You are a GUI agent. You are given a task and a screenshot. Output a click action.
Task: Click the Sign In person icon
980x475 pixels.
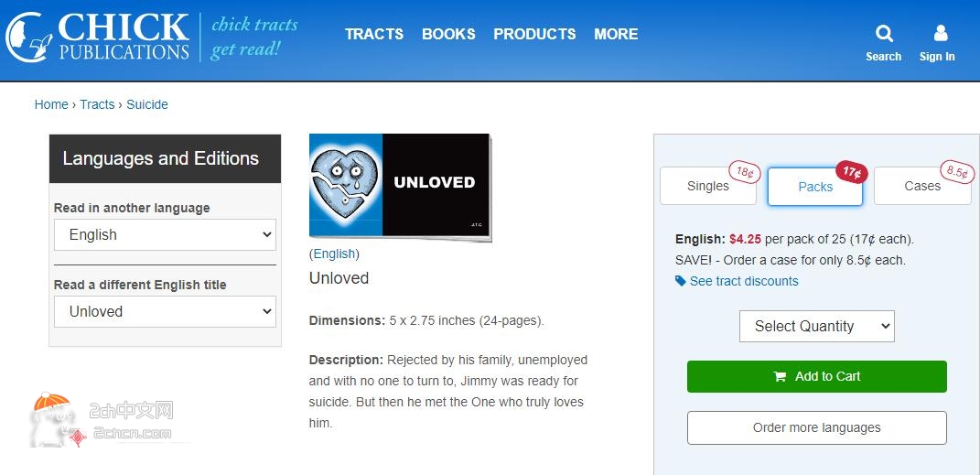click(940, 33)
